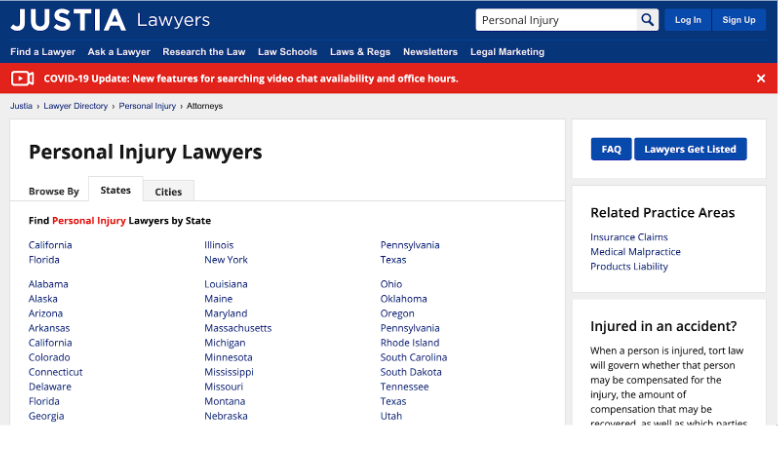
Task: Open the Nebraska link
Action: (x=226, y=416)
